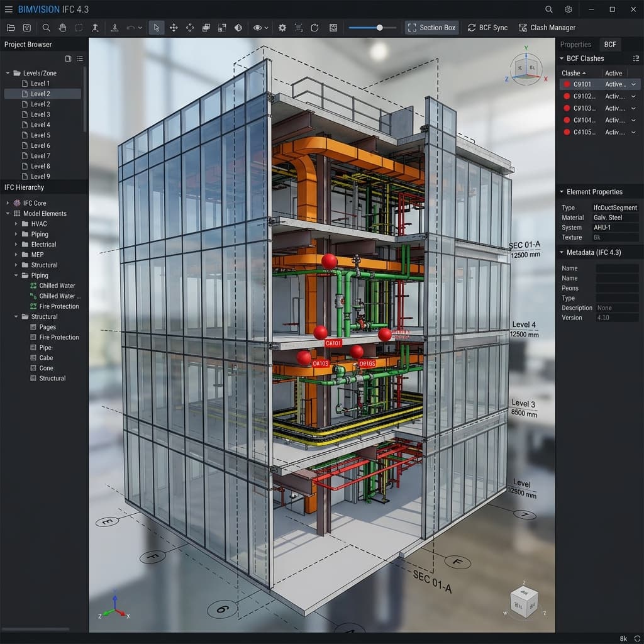Switch to the BCF tab
This screenshot has width=644, height=644.
(x=610, y=45)
